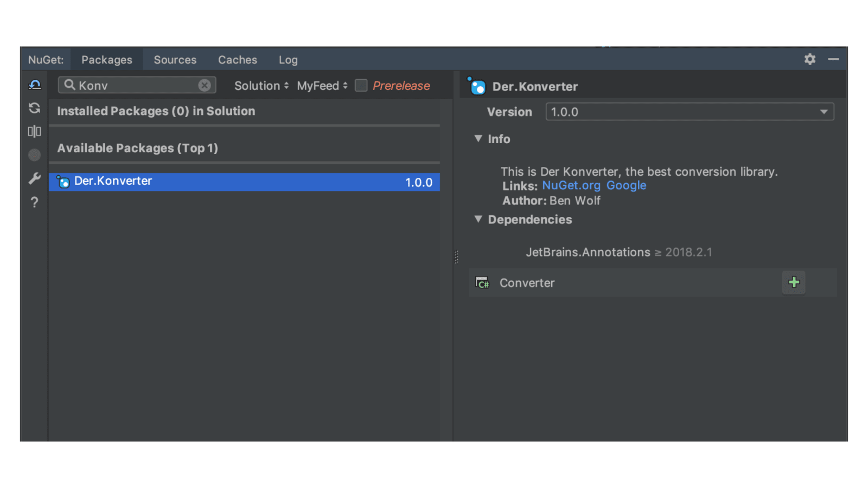The height and width of the screenshot is (488, 868).
Task: Open the Google link
Action: point(626,185)
